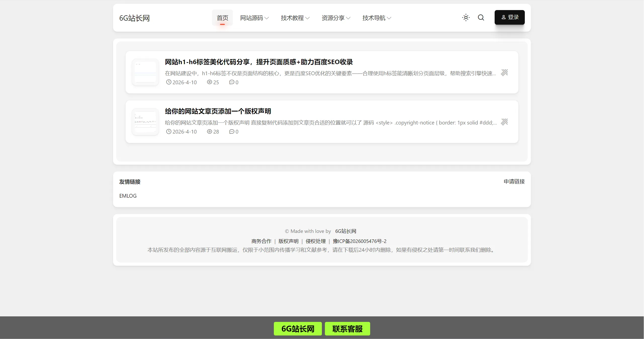Click the eye view-count icon on the second article
This screenshot has height=339, width=644.
tap(209, 132)
